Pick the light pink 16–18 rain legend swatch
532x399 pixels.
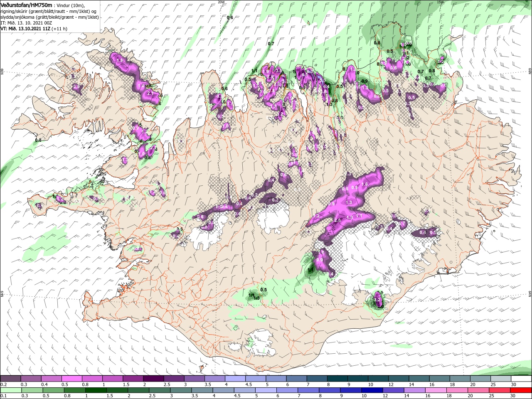click(436, 390)
